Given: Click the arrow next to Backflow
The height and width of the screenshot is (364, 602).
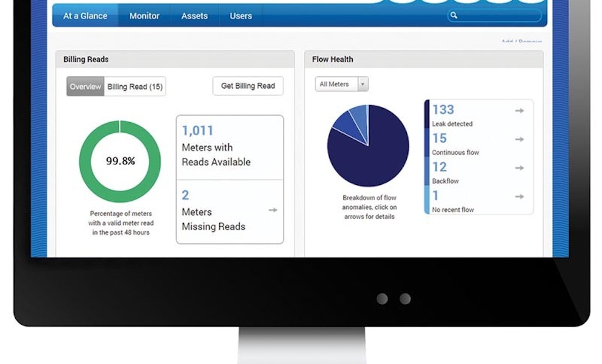Looking at the screenshot, I should (x=519, y=168).
